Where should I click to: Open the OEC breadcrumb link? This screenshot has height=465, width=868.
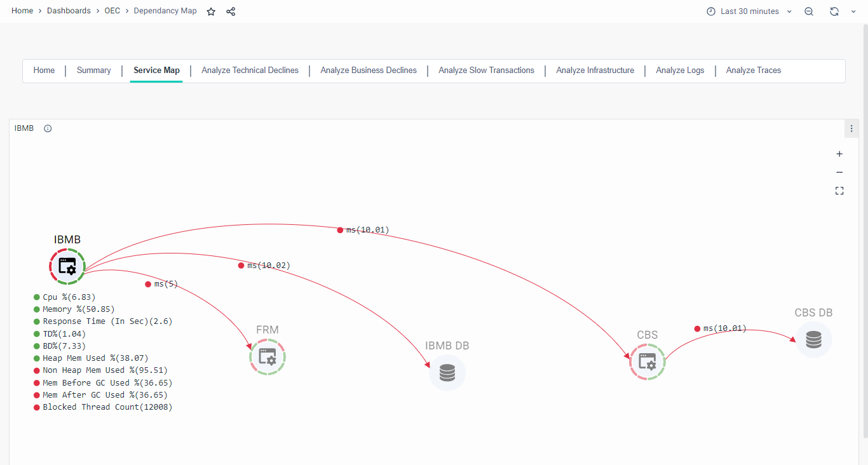[x=112, y=11]
